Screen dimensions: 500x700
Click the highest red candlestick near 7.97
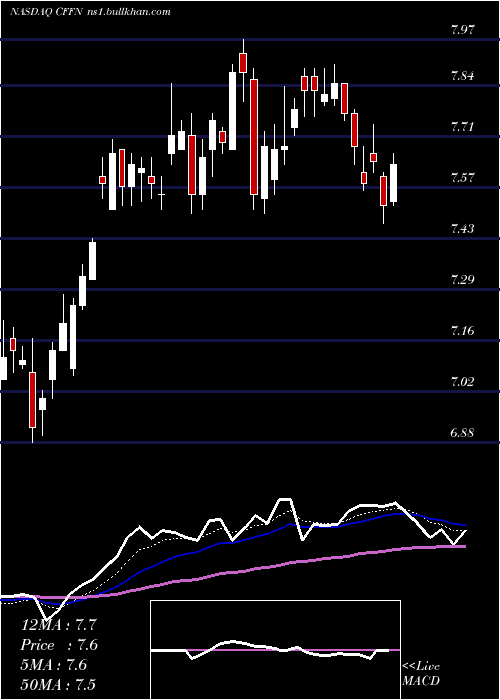(243, 62)
